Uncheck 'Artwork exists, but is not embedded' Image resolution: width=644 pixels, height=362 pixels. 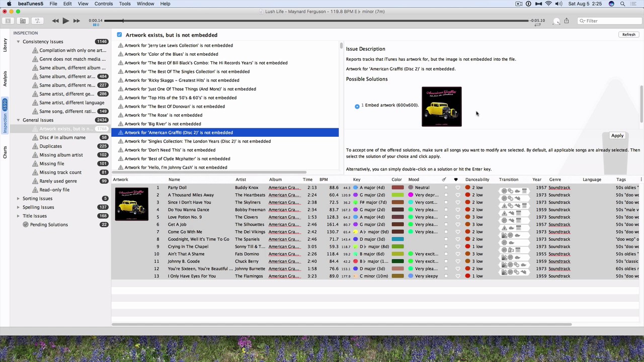click(x=119, y=35)
